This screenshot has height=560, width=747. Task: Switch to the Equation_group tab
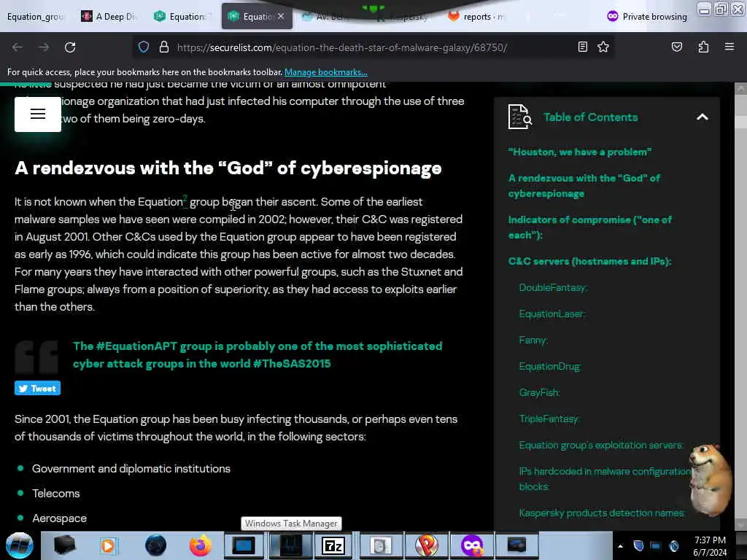(x=35, y=17)
